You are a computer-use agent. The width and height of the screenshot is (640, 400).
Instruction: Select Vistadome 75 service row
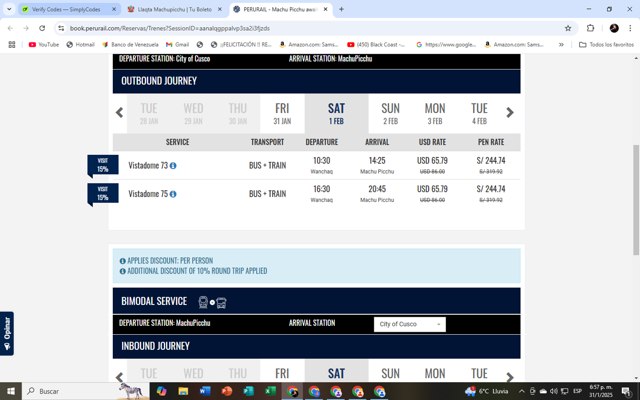coord(316,194)
